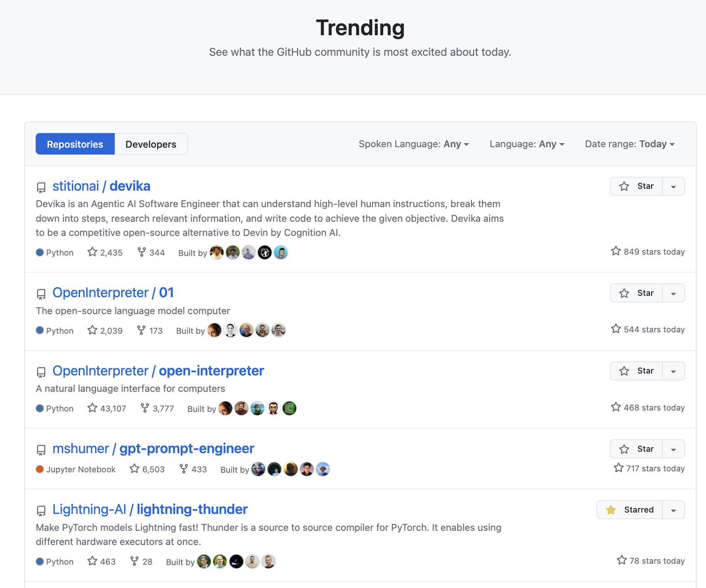The width and height of the screenshot is (706, 588).
Task: Open gpt-prompt-engineer forks showing 433
Action: coord(193,469)
